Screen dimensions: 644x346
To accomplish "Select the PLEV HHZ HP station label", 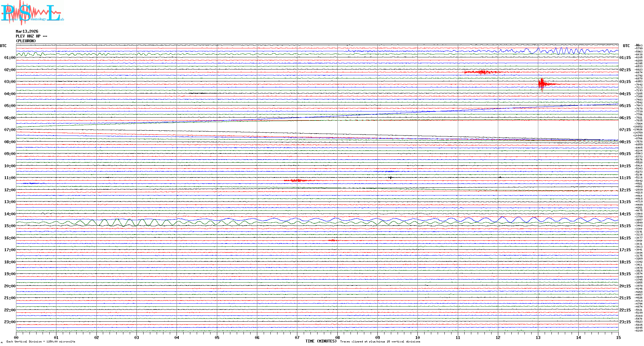I will 31,36.
